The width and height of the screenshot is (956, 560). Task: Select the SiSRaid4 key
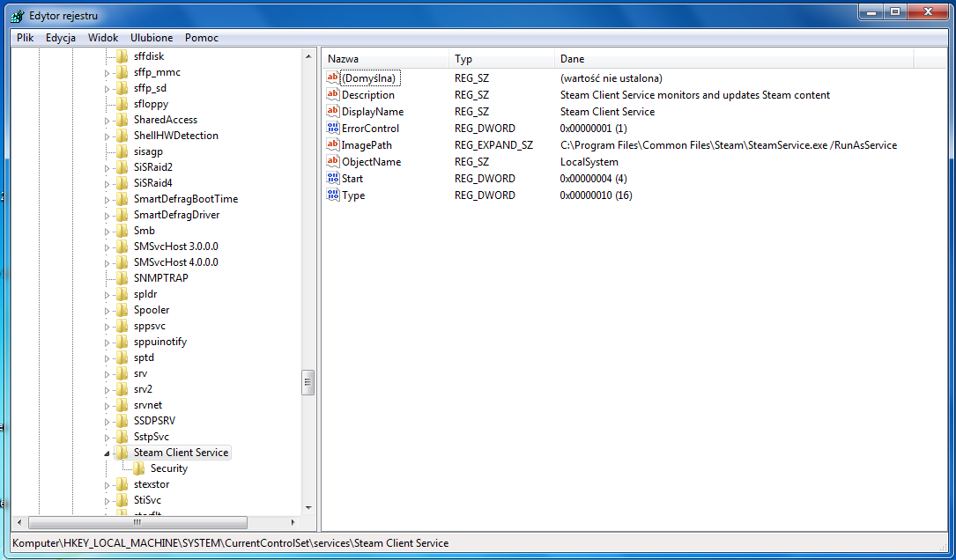(x=153, y=183)
